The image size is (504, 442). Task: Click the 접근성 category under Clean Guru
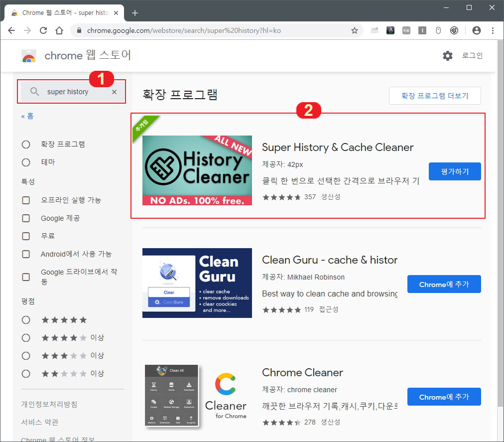(329, 309)
